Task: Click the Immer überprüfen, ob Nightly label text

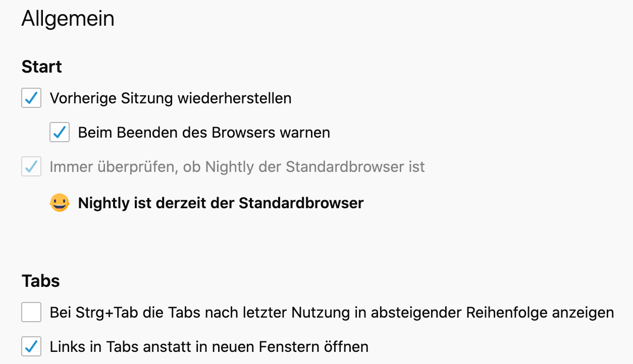Action: coord(237,167)
